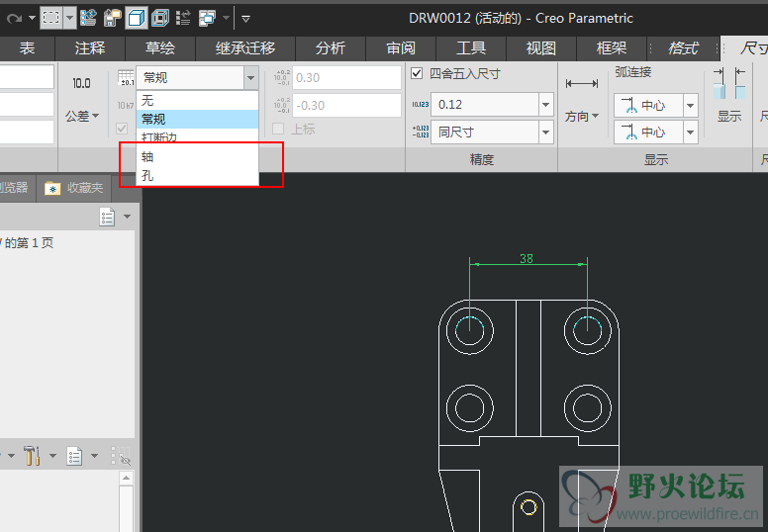Open the 0.12 decimal precision dropdown

(x=545, y=104)
